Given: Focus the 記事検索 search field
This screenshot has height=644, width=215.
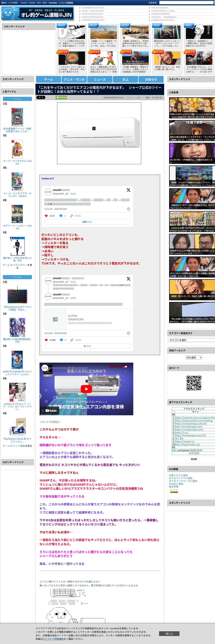Looking at the screenshot, I should pyautogui.click(x=186, y=3).
